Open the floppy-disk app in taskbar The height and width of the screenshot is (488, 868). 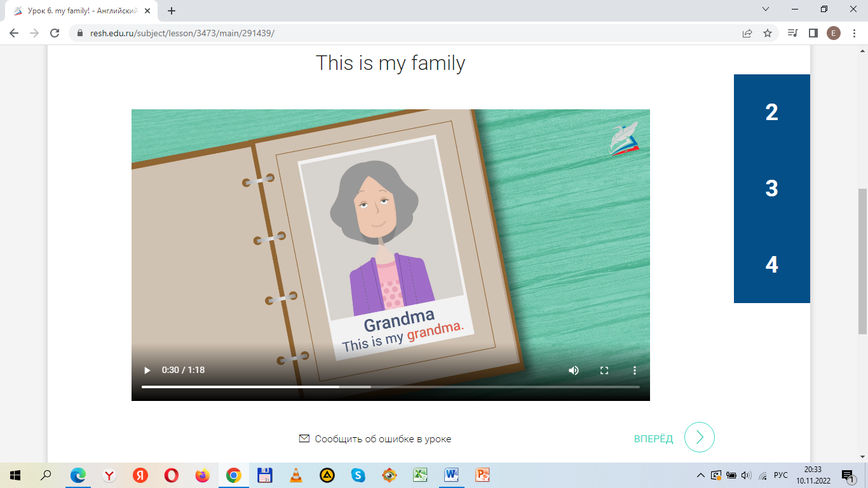264,475
